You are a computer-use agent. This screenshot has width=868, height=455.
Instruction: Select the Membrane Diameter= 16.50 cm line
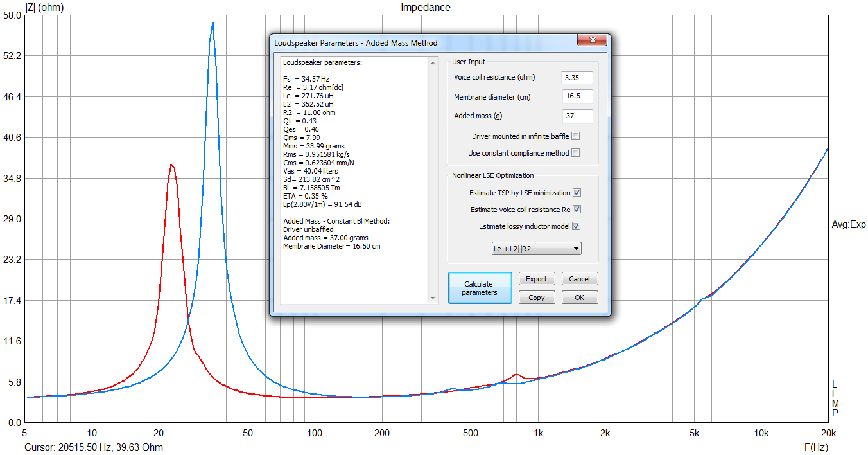coord(332,246)
